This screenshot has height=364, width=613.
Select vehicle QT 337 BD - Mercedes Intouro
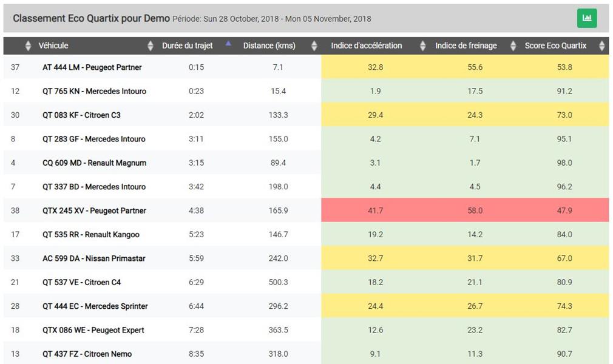tap(94, 186)
